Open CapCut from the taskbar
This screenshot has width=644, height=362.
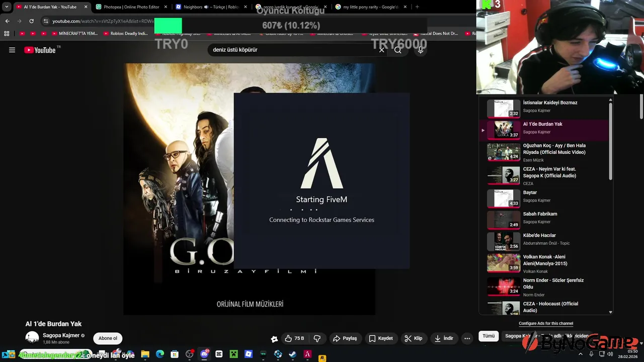219,354
